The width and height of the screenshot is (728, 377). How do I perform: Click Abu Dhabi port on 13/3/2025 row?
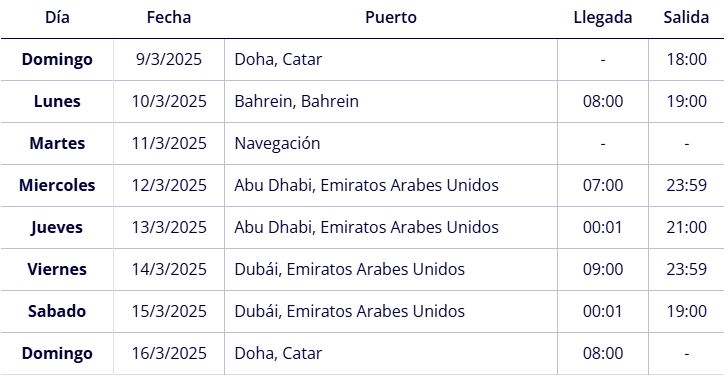coord(366,227)
